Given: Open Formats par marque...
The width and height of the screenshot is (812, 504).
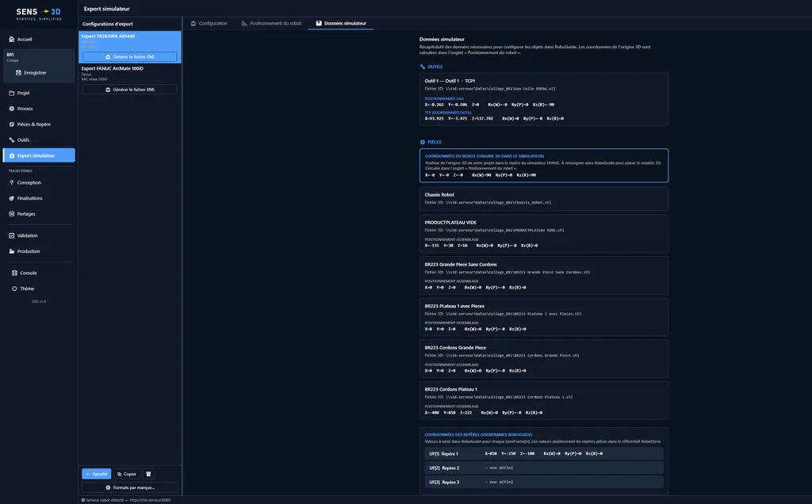Looking at the screenshot, I should pyautogui.click(x=130, y=487).
